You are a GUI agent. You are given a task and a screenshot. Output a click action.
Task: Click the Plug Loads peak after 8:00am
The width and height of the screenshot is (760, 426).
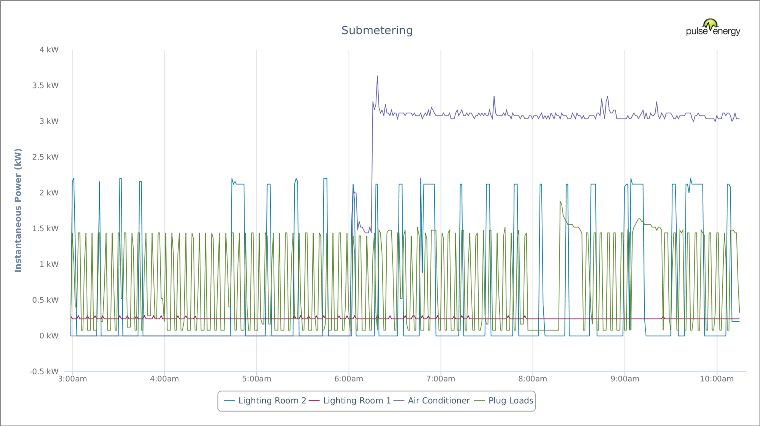point(560,203)
